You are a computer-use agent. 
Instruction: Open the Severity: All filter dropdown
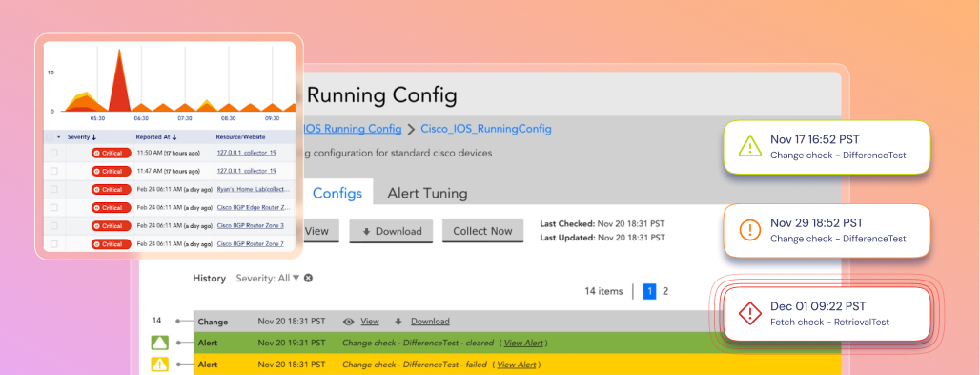pos(268,278)
